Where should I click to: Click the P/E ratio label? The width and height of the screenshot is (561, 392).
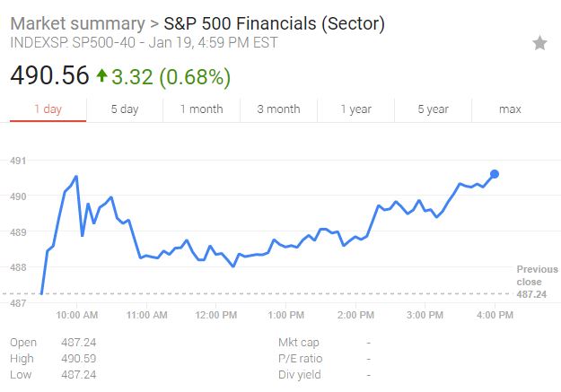coord(301,358)
